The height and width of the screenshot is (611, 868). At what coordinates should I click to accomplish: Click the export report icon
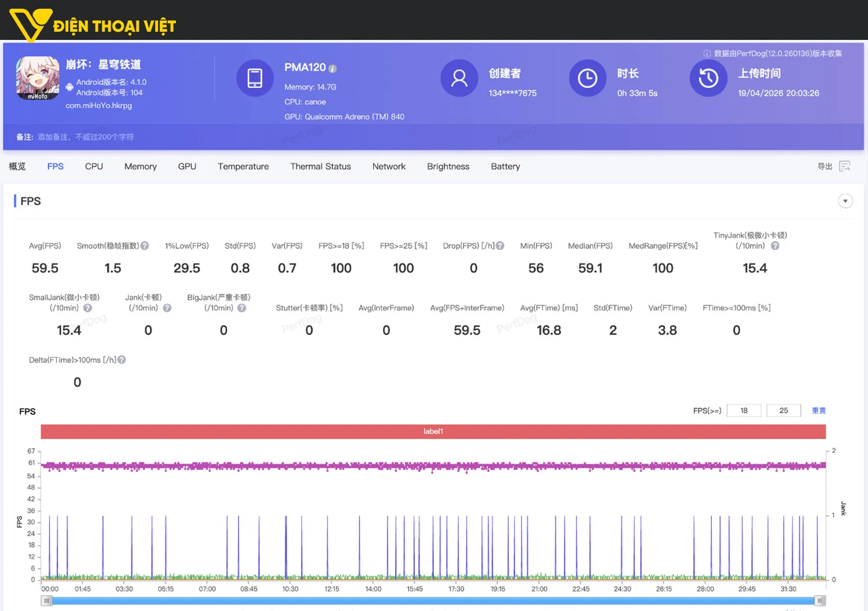[844, 167]
